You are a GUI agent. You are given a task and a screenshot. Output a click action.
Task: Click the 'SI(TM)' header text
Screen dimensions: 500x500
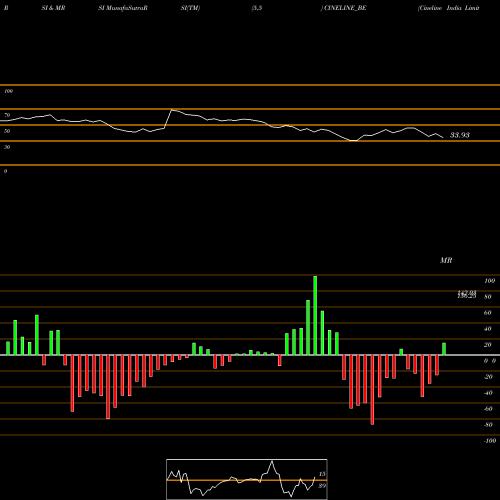tap(190, 8)
